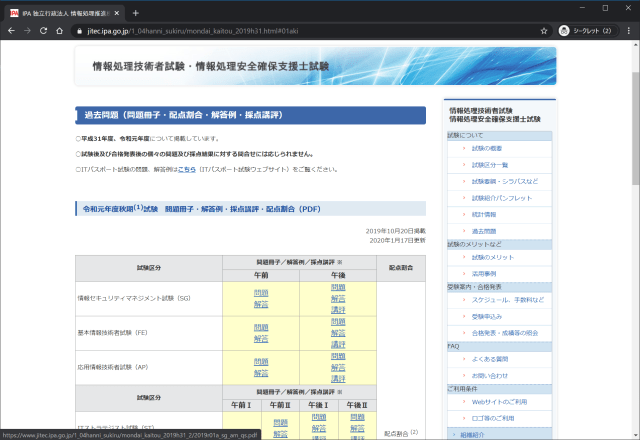Open SG 午前 問題 link
Viewport: 640px width, 440px height.
tap(261, 293)
